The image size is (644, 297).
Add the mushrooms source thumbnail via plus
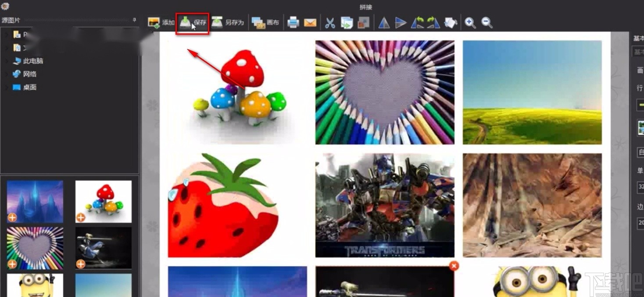(x=81, y=217)
